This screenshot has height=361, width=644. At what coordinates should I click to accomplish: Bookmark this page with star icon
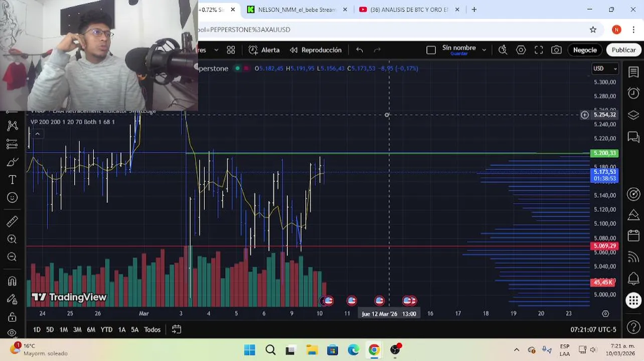(x=593, y=30)
